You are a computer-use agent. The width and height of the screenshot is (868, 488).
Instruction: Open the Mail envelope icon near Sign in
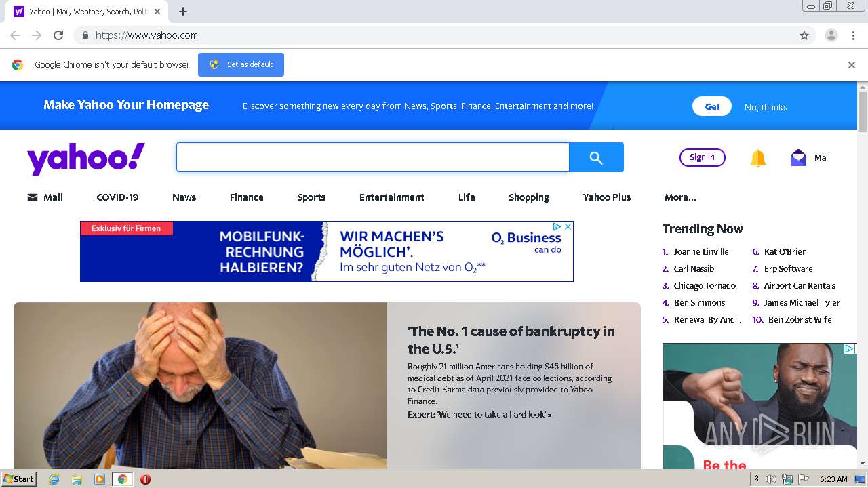coord(798,157)
